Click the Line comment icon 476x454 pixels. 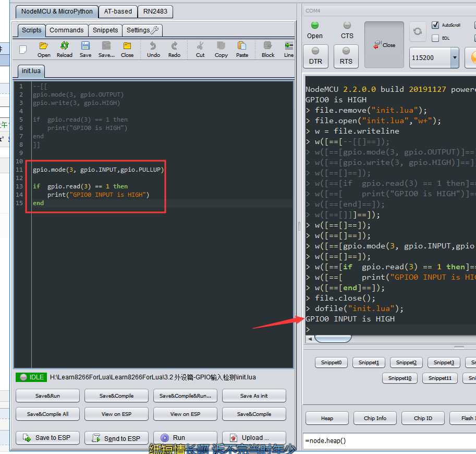pyautogui.click(x=289, y=50)
